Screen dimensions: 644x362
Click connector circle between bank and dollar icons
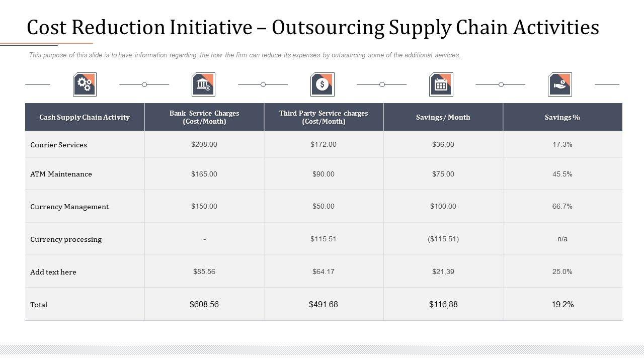tap(263, 84)
